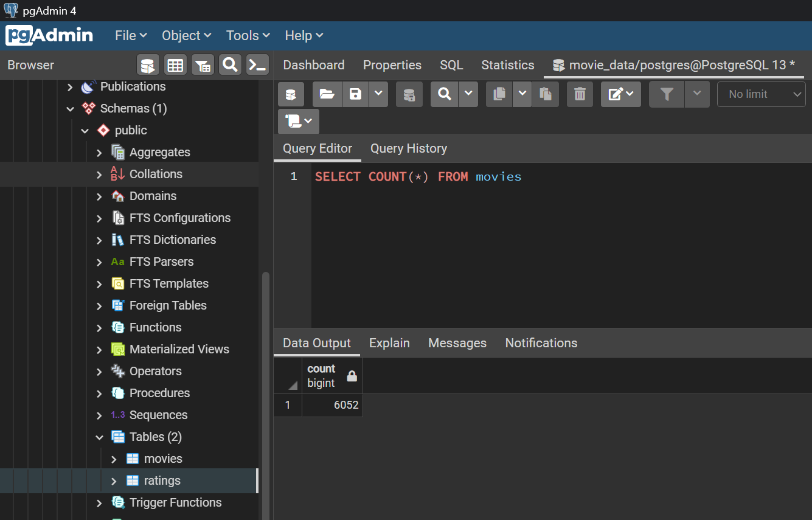Screen dimensions: 812x520
Task: Switch to the Explain tab
Action: click(389, 343)
